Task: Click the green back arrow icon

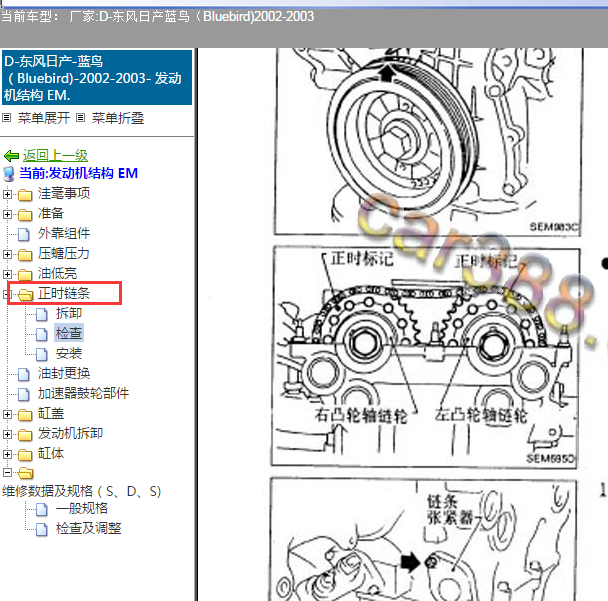Action: pos(11,156)
